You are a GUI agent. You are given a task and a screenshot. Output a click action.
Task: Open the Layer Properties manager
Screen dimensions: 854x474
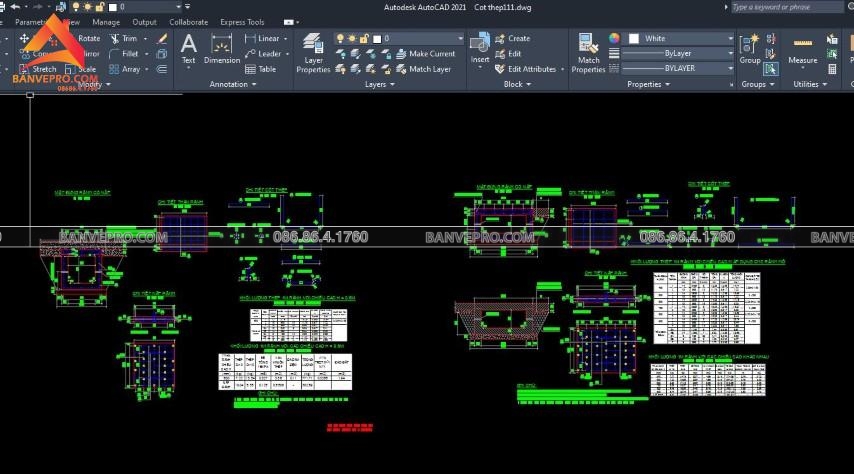point(313,53)
